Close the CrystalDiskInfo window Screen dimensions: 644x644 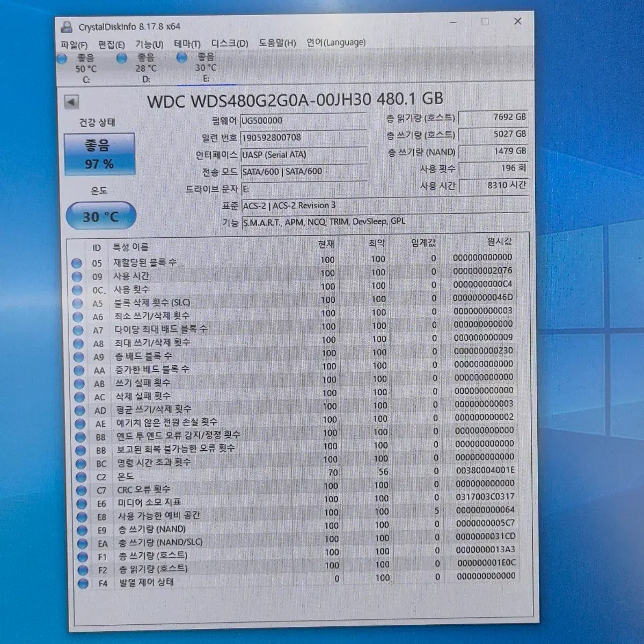pyautogui.click(x=518, y=21)
